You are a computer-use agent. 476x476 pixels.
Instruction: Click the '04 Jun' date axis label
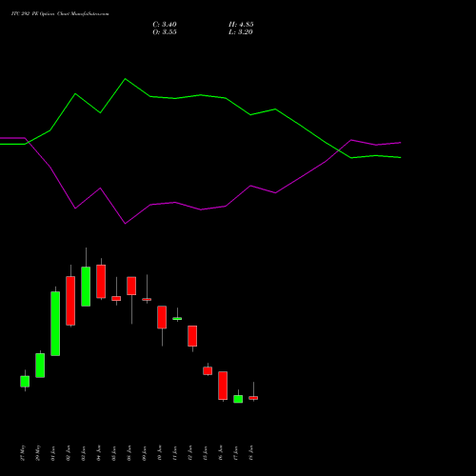99,453
